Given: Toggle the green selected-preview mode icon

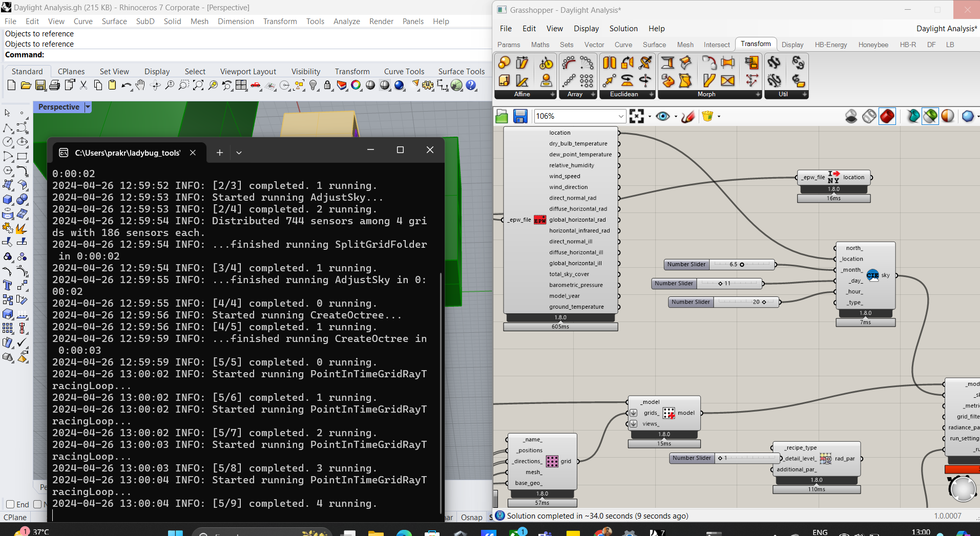Looking at the screenshot, I should pos(930,116).
